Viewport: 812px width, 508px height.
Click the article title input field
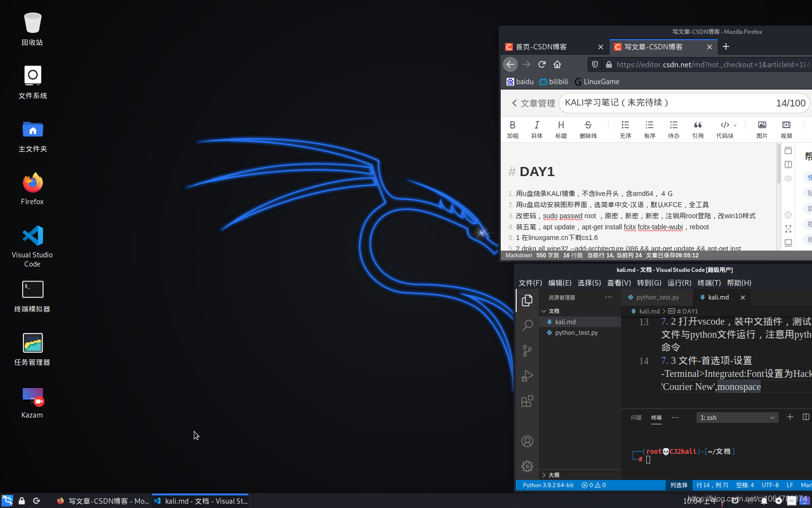tap(684, 103)
